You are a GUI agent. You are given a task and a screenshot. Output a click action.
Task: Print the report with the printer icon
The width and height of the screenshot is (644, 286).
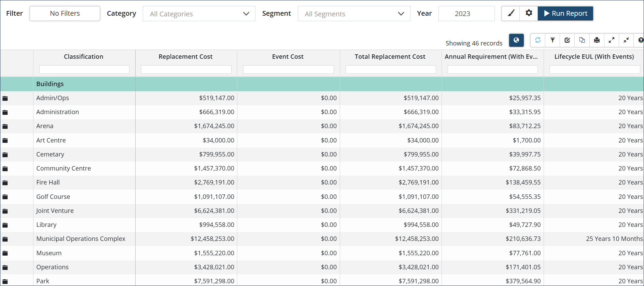[x=597, y=40]
